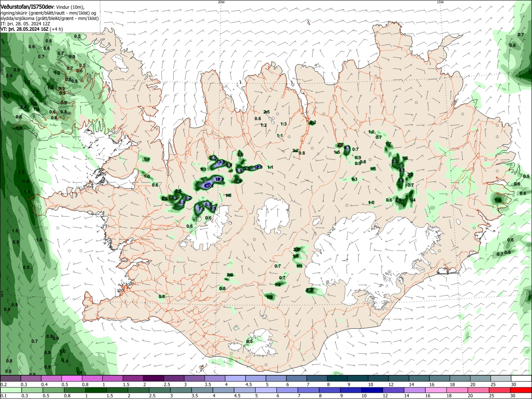The image size is (532, 399).
Task: Click the 2.7 precipitation value in north-central area
Action: click(340, 145)
